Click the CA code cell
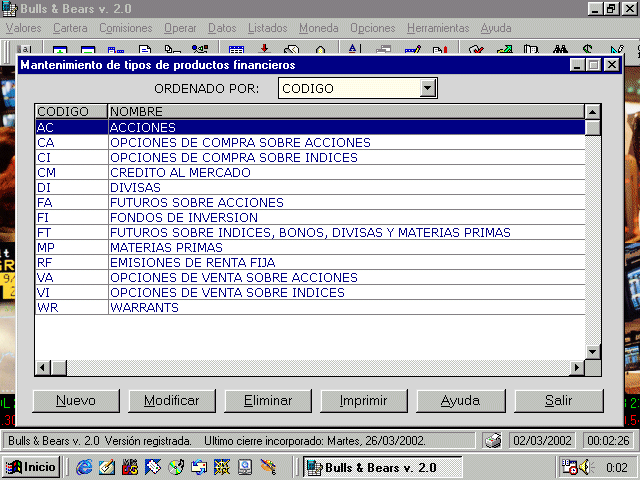This screenshot has width=640, height=480. pos(71,142)
